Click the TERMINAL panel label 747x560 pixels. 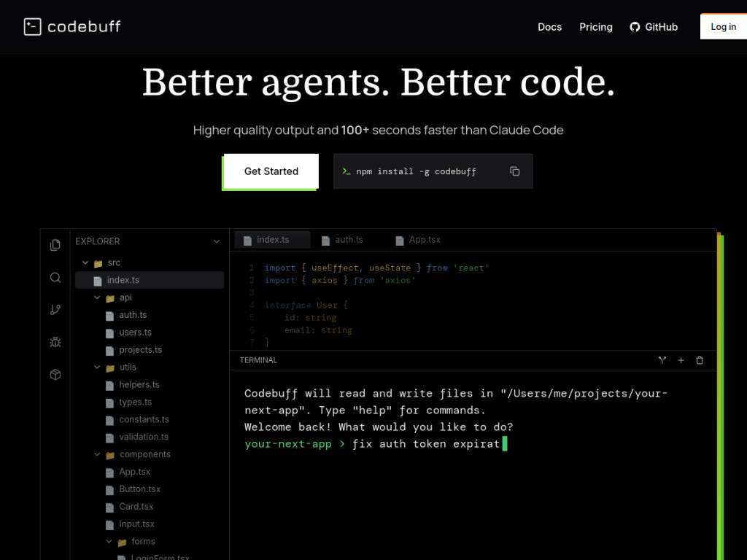pyautogui.click(x=258, y=360)
